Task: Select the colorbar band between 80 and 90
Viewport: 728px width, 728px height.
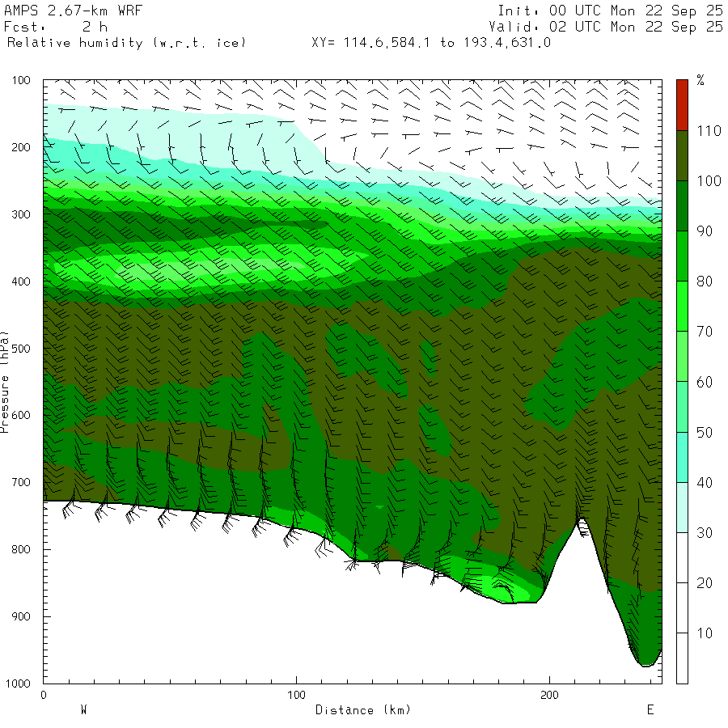Action: (x=682, y=256)
